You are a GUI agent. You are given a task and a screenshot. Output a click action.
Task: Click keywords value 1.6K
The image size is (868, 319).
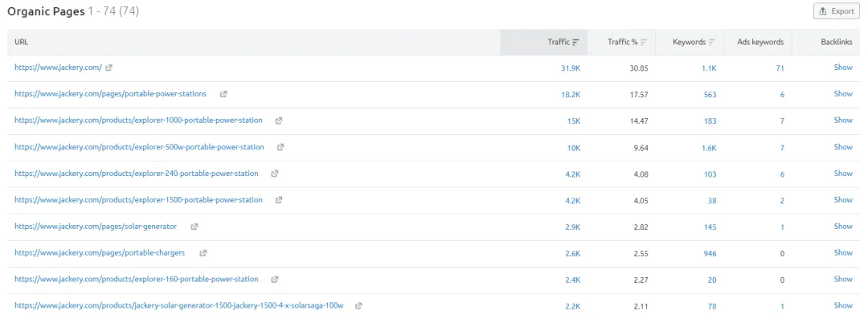coord(709,148)
